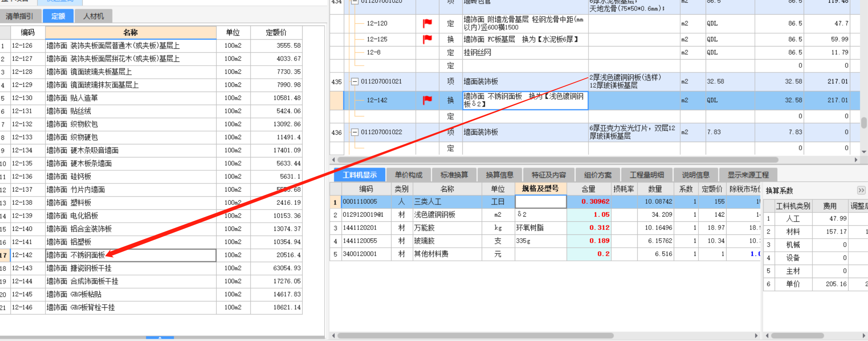
Task: Click the 数量 column header
Action: [655, 188]
